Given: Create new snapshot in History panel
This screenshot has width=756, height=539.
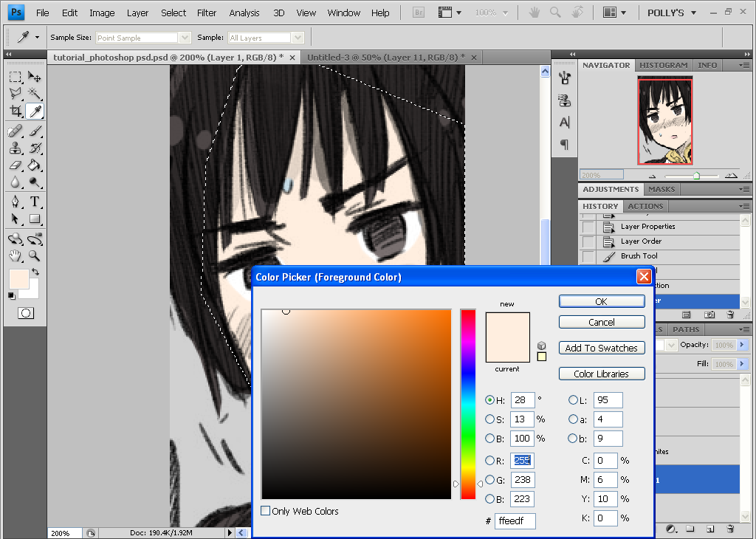Looking at the screenshot, I should point(709,315).
